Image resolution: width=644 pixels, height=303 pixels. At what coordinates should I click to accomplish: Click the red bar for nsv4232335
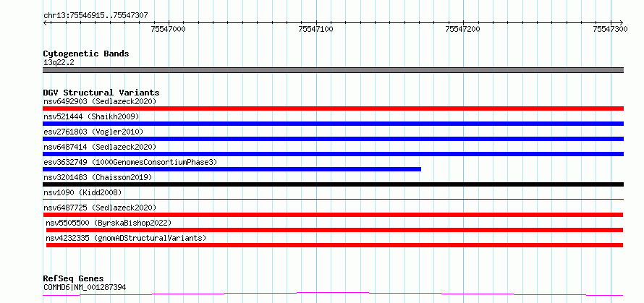[334, 245]
